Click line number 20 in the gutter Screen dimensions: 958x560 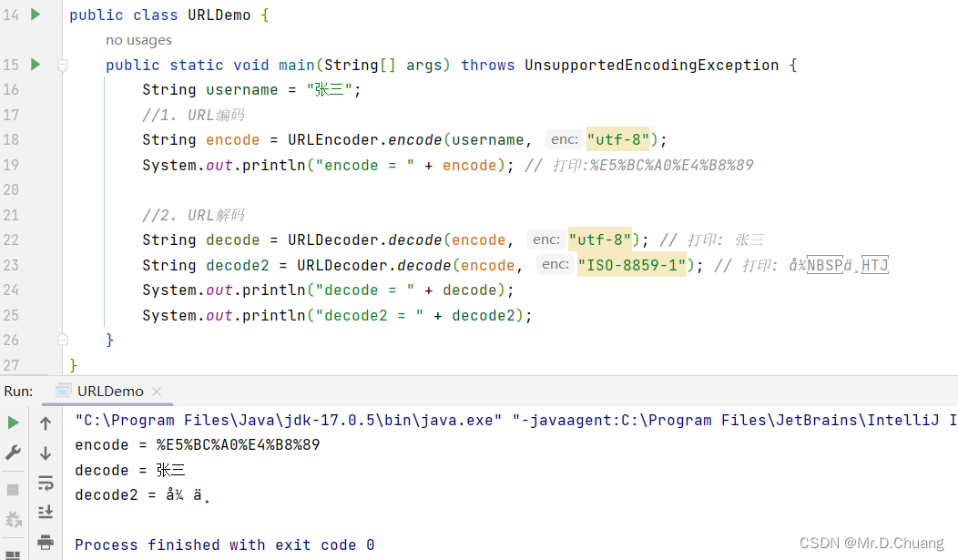pyautogui.click(x=11, y=190)
